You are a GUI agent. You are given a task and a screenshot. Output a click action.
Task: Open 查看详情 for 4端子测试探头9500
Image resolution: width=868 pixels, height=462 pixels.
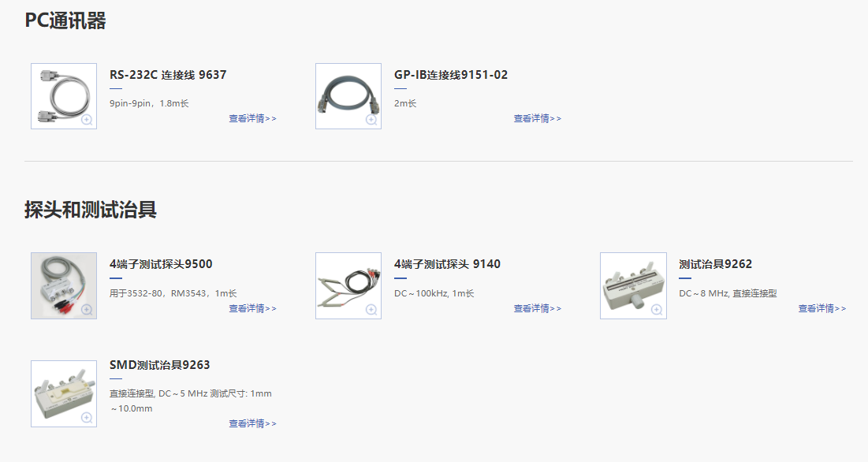click(252, 308)
